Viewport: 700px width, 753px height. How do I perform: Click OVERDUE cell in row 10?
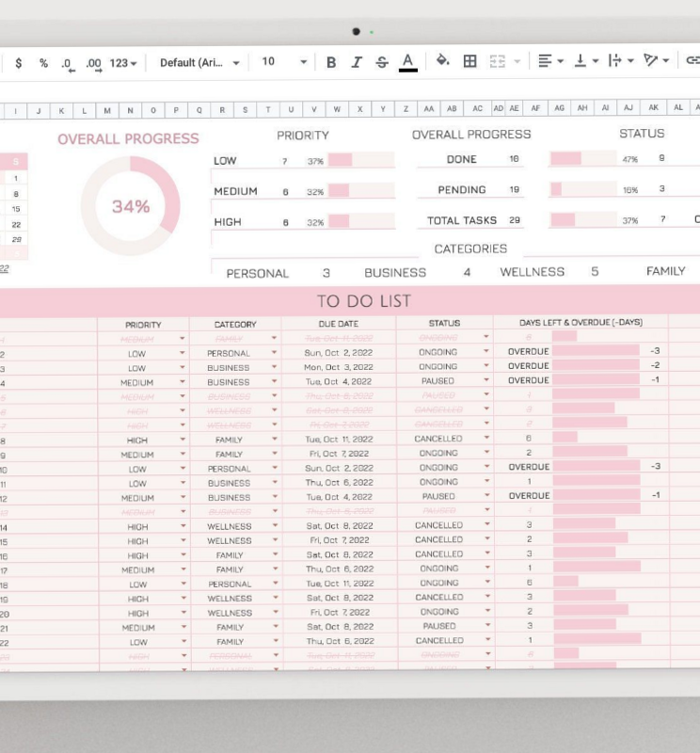pyautogui.click(x=529, y=467)
